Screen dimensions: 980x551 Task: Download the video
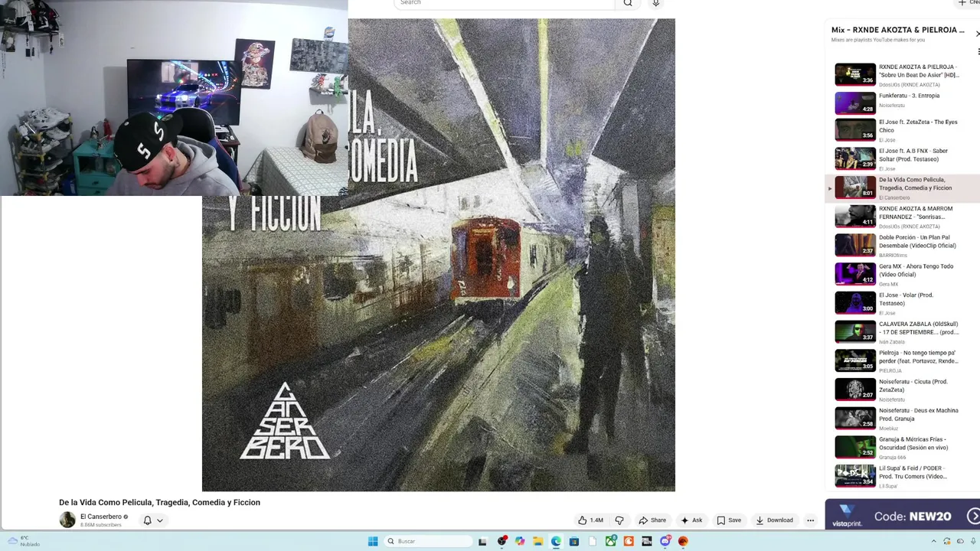click(774, 520)
